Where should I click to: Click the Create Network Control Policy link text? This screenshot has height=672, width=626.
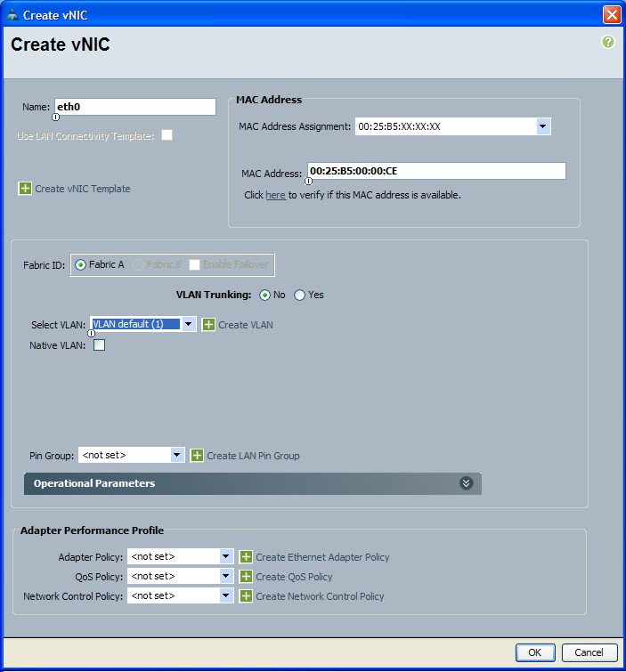point(320,596)
